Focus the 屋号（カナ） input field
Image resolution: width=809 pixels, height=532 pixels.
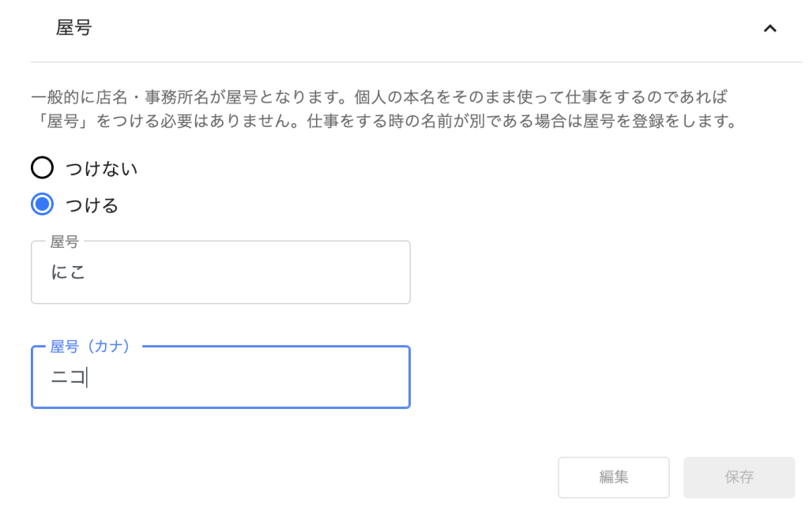coord(220,377)
